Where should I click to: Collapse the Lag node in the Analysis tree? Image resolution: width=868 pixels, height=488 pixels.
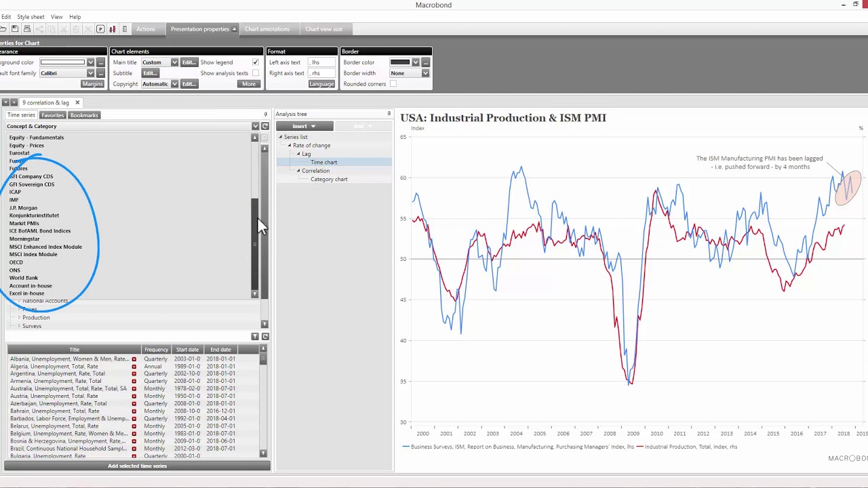[298, 154]
